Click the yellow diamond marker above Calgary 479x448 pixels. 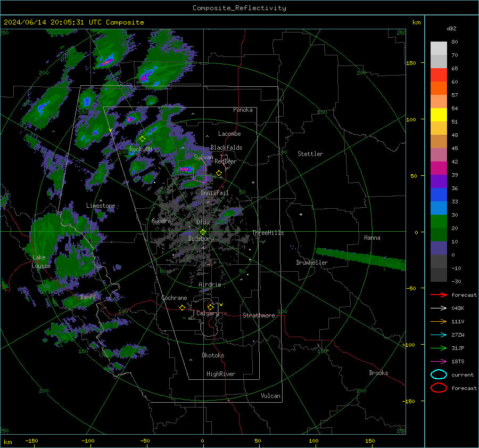(210, 307)
